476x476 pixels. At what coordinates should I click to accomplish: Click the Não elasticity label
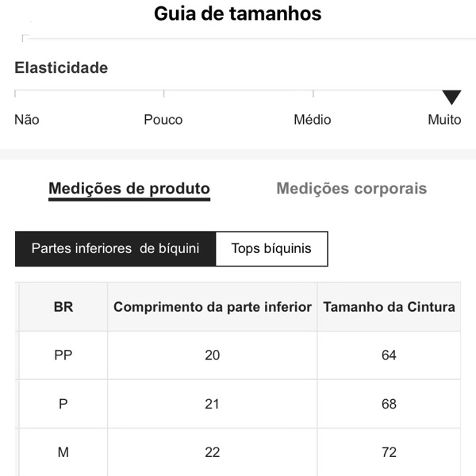[x=27, y=120]
